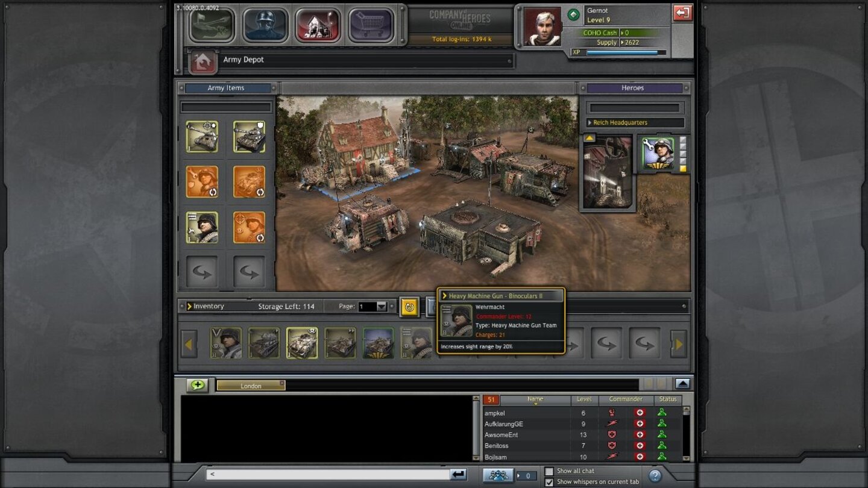The width and height of the screenshot is (868, 488).
Task: Collapse the chat panel arrow button
Action: coord(682,384)
